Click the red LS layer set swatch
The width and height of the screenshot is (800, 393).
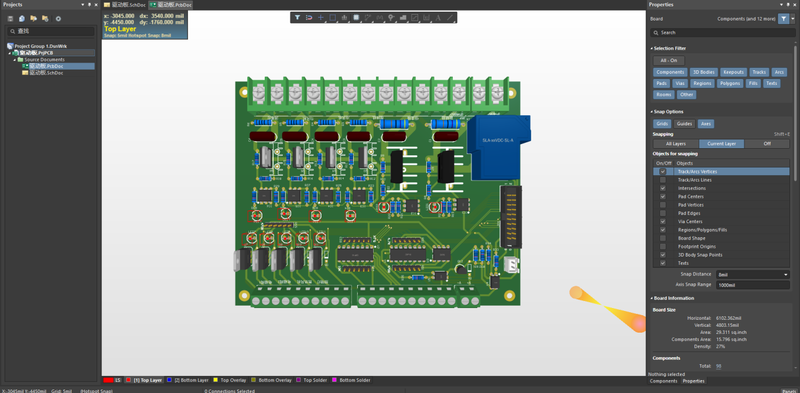(x=108, y=380)
